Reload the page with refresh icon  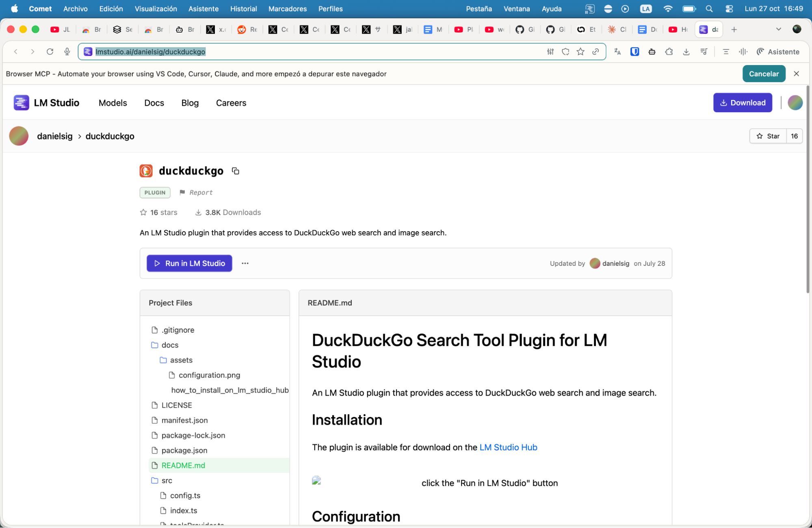point(50,52)
